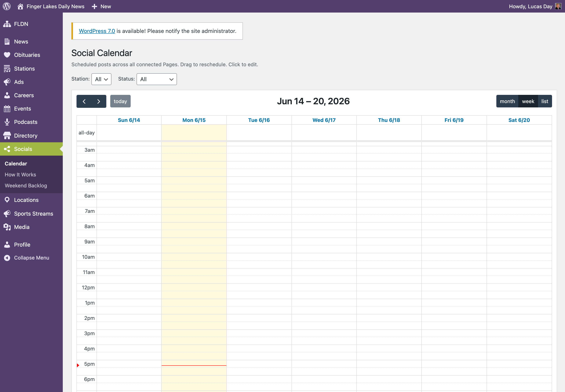Viewport: 565px width, 392px height.
Task: Click Howdy, Lucas Day account text
Action: [x=531, y=6]
